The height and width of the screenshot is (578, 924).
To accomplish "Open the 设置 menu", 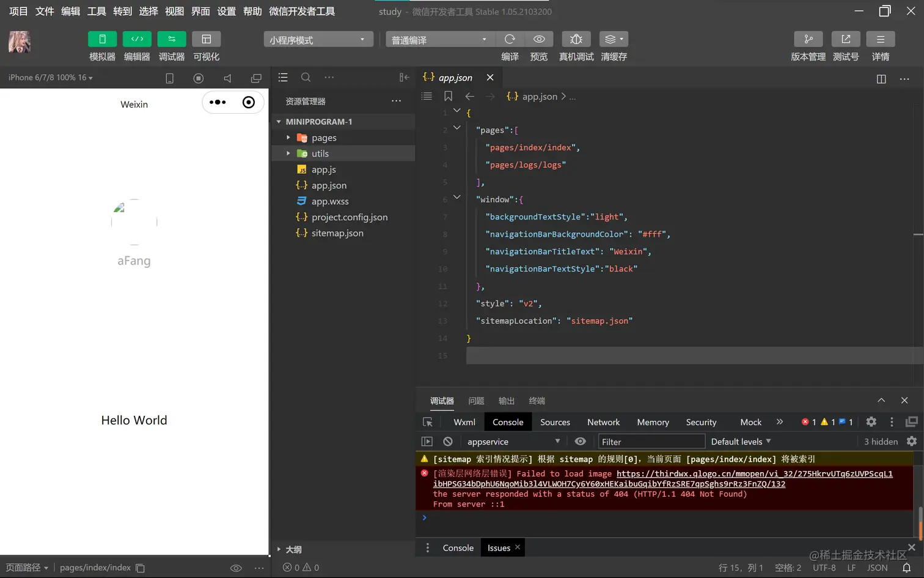I will [x=226, y=11].
